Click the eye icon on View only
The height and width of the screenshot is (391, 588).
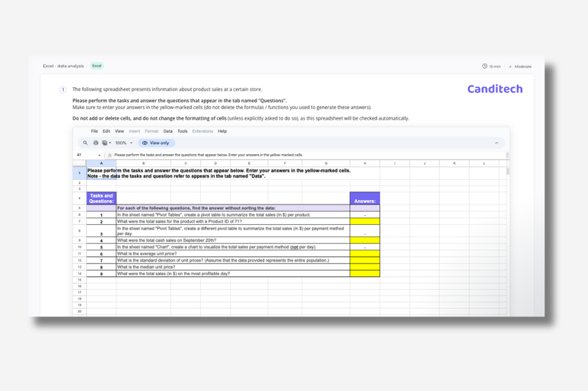[x=144, y=142]
